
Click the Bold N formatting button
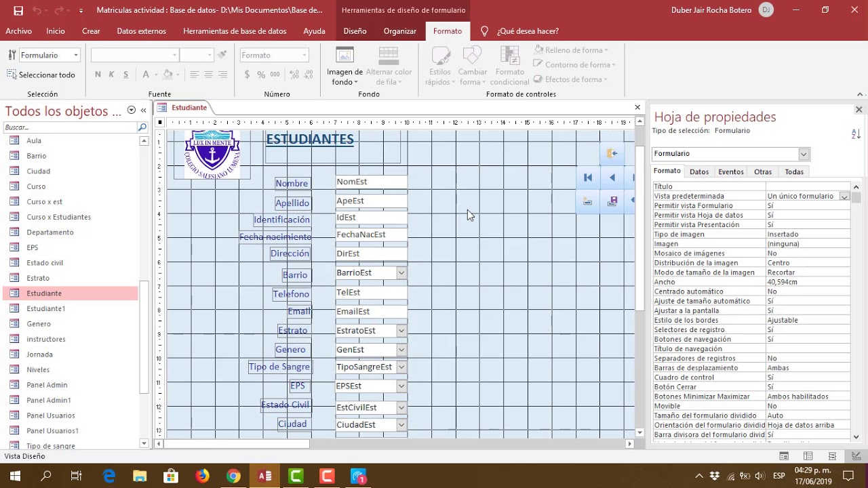coord(98,75)
